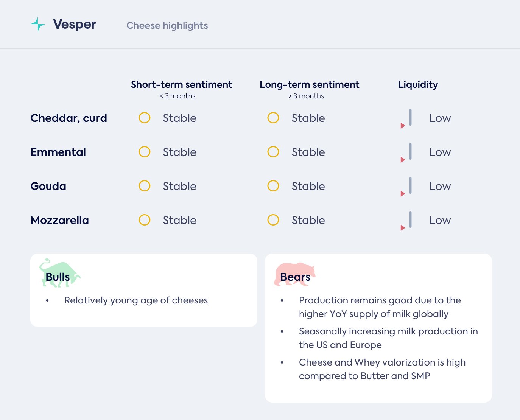This screenshot has height=420, width=520.
Task: Click Cheddar liquidity red arrow indicator
Action: (403, 126)
